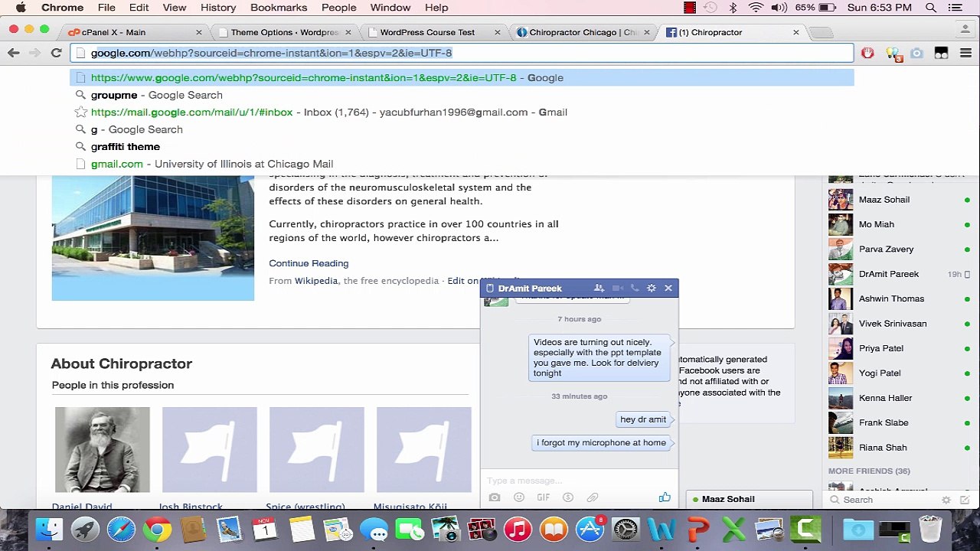Open the AdBlock stop-hand extension

867,53
